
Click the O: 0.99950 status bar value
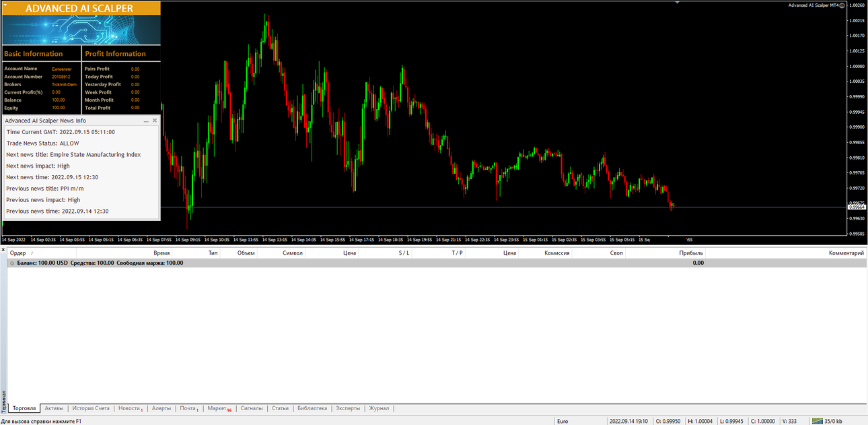[667, 421]
